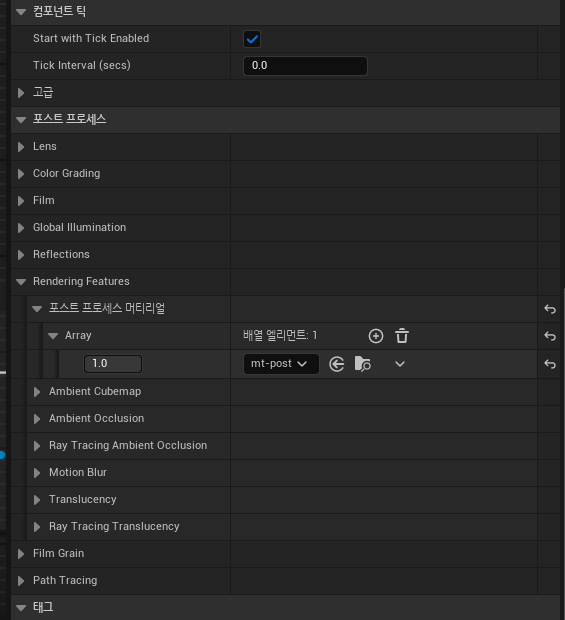Expand the Path Tracing category
The height and width of the screenshot is (620, 565).
(x=21, y=581)
